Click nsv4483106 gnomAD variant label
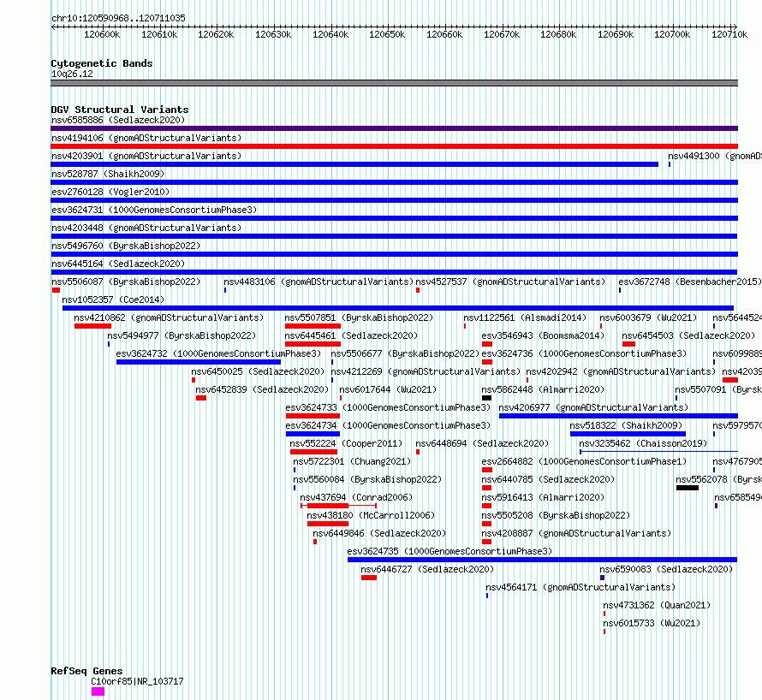Screen dimensions: 762x700 click(318, 282)
